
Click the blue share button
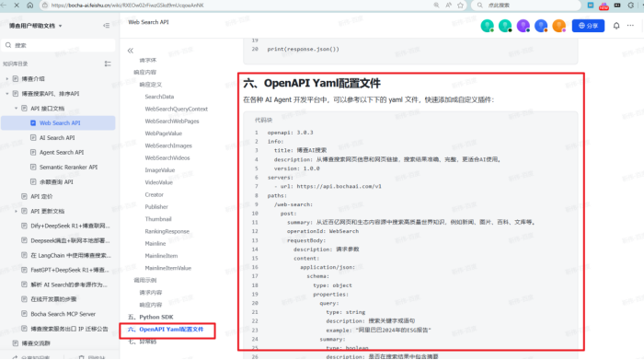pyautogui.click(x=588, y=26)
